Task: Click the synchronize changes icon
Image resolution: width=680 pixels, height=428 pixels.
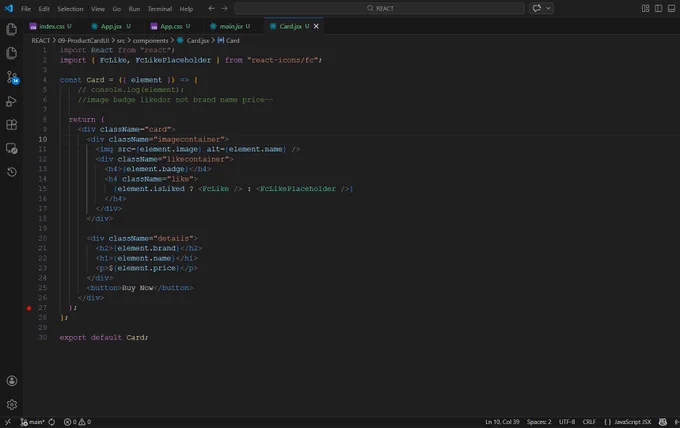Action: (52, 421)
